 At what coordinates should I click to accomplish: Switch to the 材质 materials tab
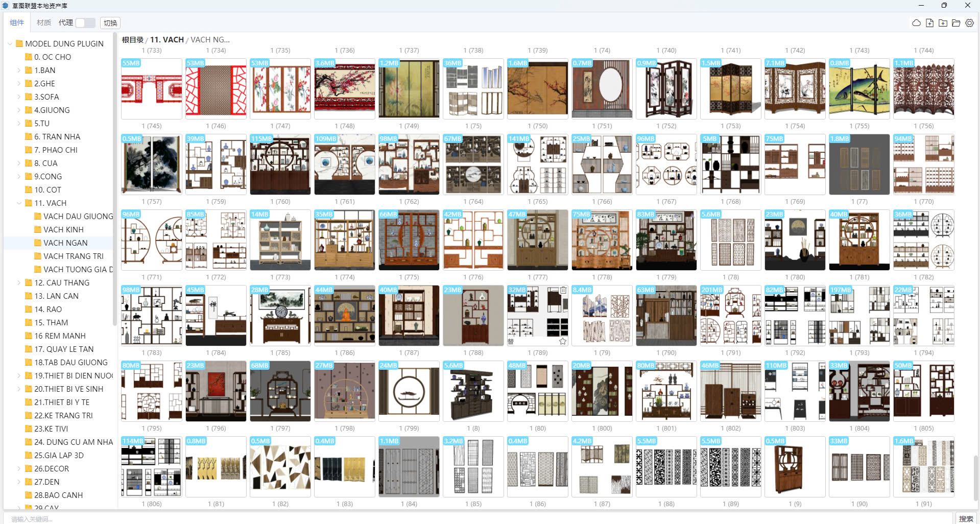[x=43, y=23]
